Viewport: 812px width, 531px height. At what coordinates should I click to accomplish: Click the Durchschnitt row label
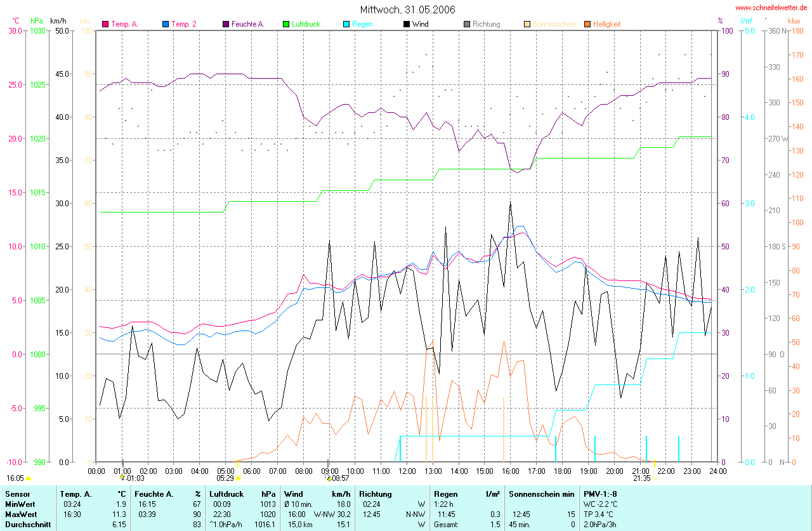[27, 525]
